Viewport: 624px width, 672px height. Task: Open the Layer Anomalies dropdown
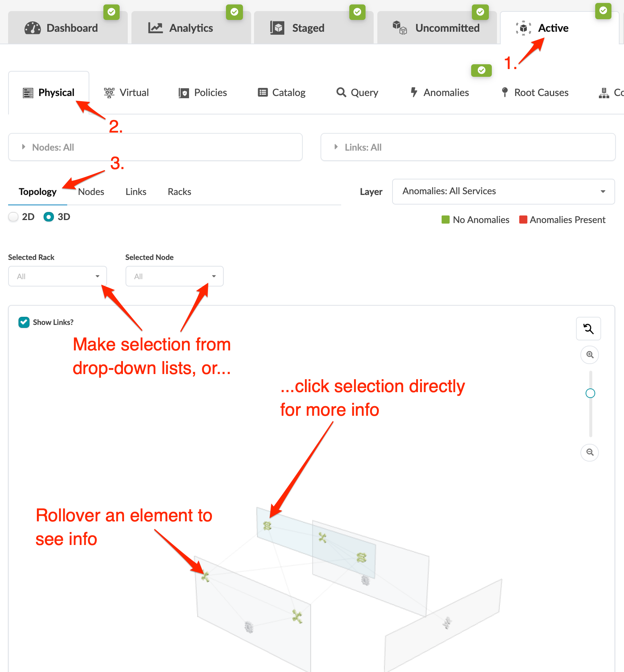503,191
